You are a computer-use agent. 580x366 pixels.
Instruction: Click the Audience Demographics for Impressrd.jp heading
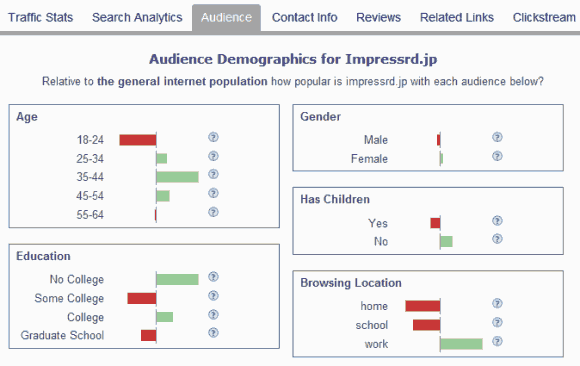(293, 59)
